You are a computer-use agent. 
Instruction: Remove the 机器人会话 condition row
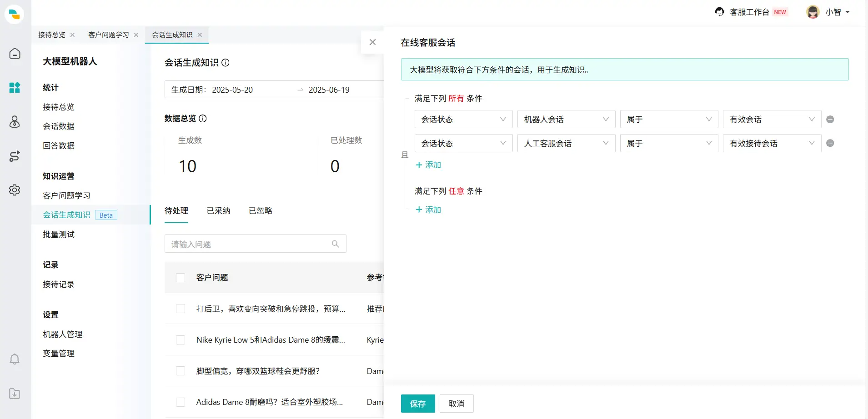point(830,120)
